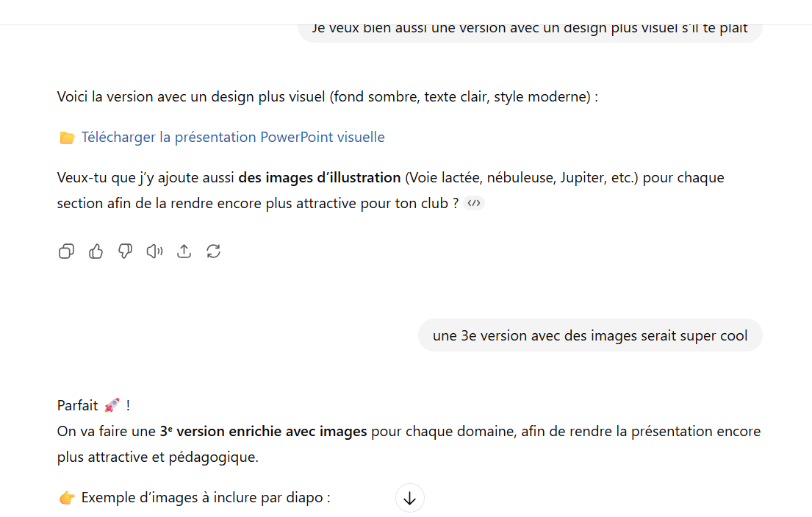812x517 pixels.
Task: Click the word "Parfait" in the reply
Action: pos(78,406)
